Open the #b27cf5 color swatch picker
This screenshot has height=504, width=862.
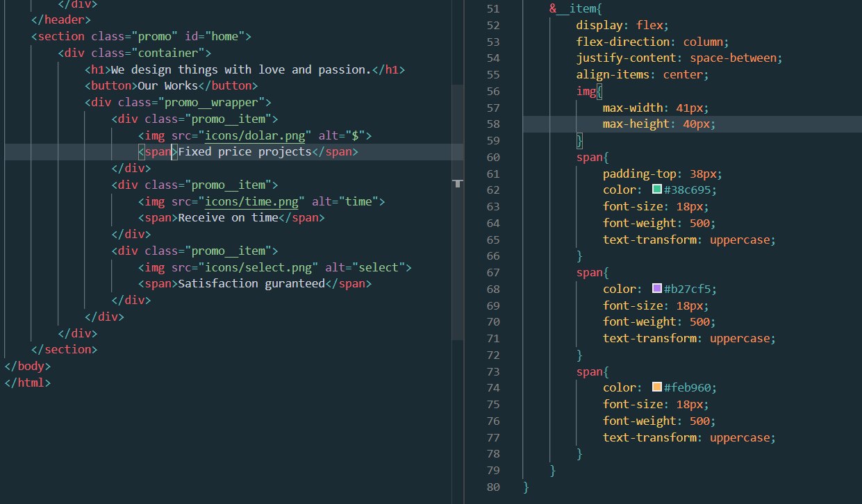coord(657,288)
